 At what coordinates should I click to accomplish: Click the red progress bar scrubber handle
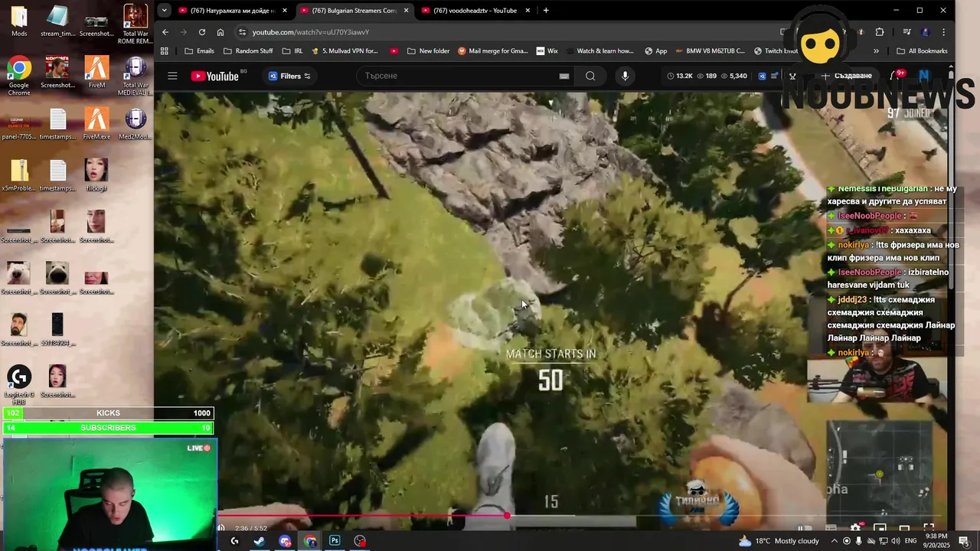click(507, 516)
